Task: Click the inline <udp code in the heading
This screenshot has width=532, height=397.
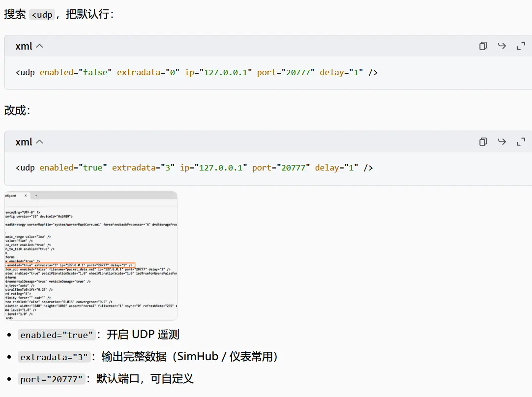Action: pyautogui.click(x=42, y=15)
